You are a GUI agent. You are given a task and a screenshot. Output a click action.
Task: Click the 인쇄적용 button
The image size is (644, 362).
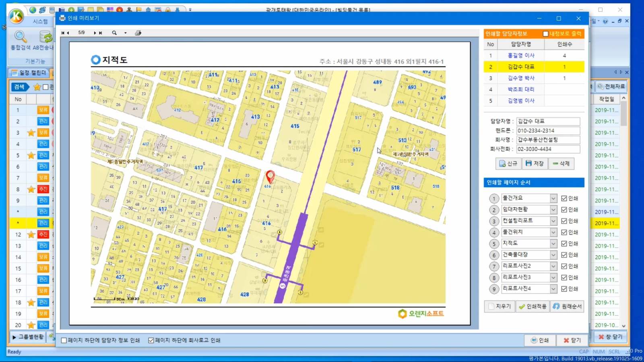pos(533,306)
